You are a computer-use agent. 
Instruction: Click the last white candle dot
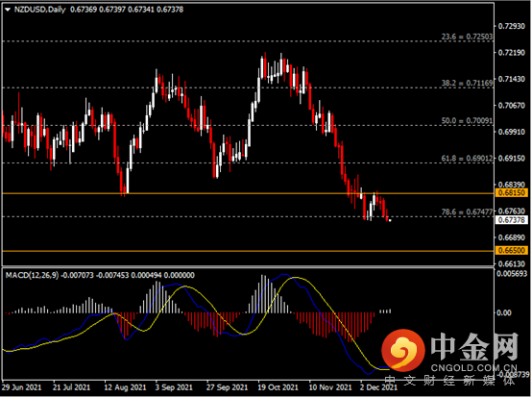click(390, 220)
